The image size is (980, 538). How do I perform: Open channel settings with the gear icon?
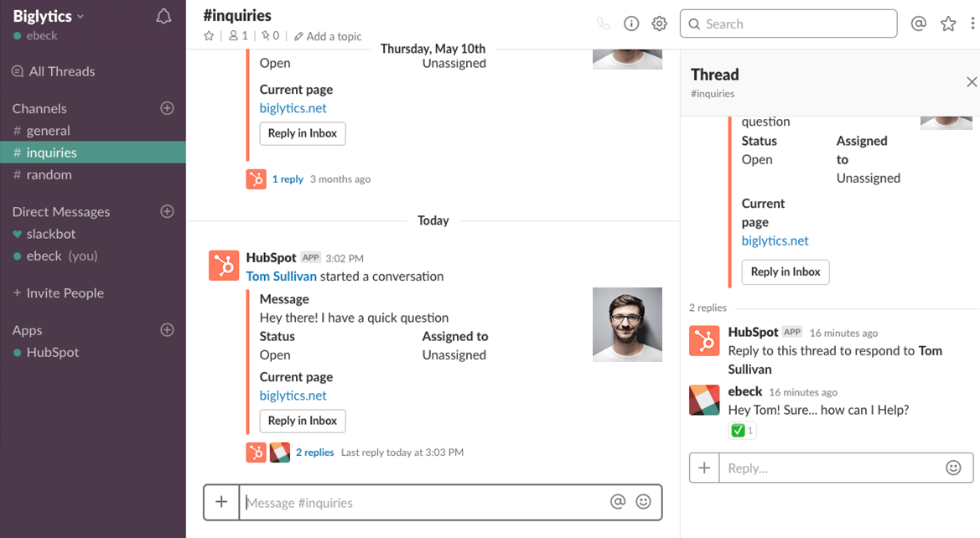coord(659,23)
